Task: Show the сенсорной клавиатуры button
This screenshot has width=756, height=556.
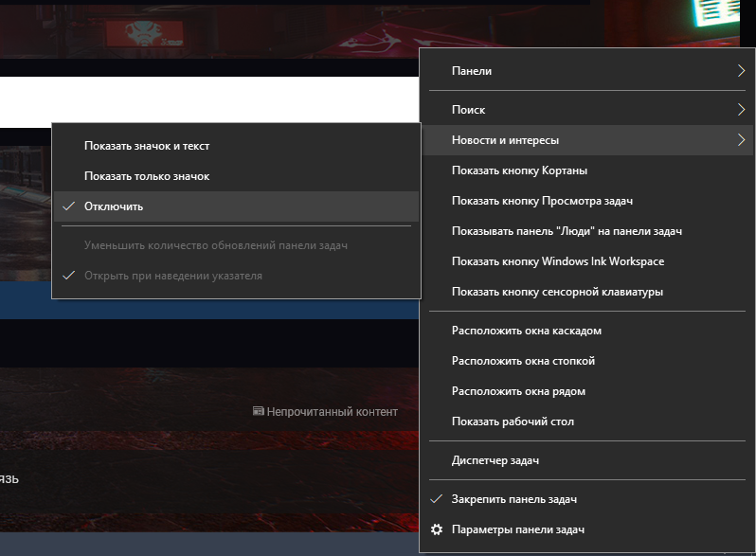Action: (x=557, y=292)
